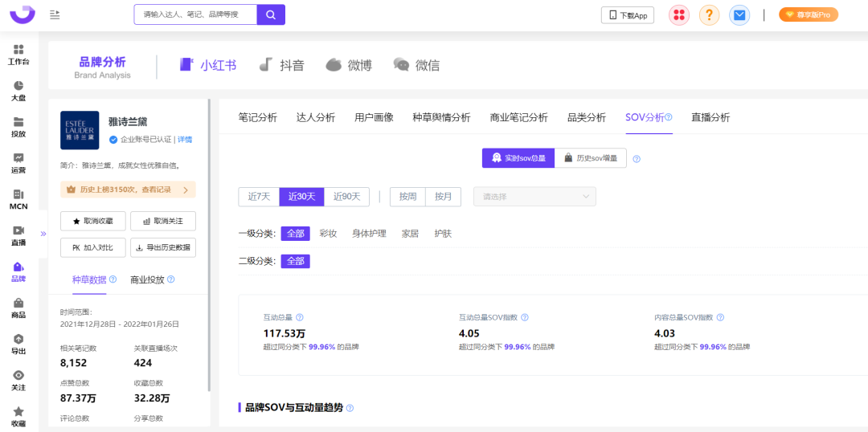Viewport: 868px width, 432px height.
Task: Switch to 微信 platform tab
Action: click(417, 65)
